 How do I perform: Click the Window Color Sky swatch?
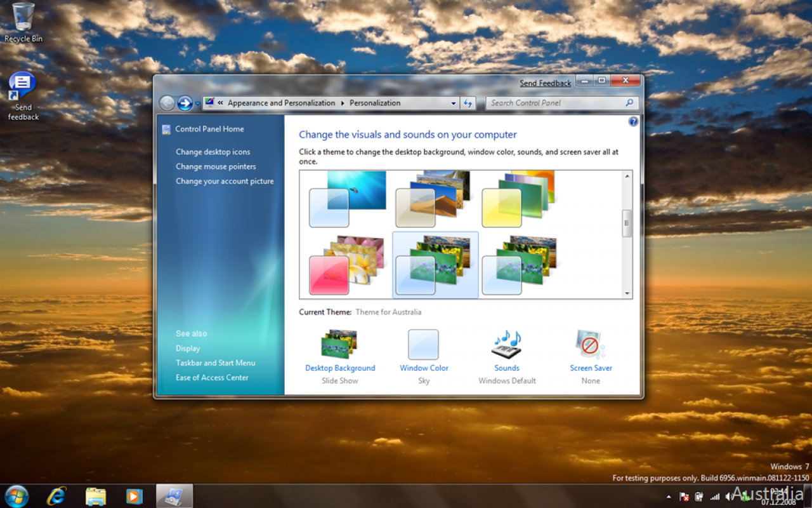[423, 345]
